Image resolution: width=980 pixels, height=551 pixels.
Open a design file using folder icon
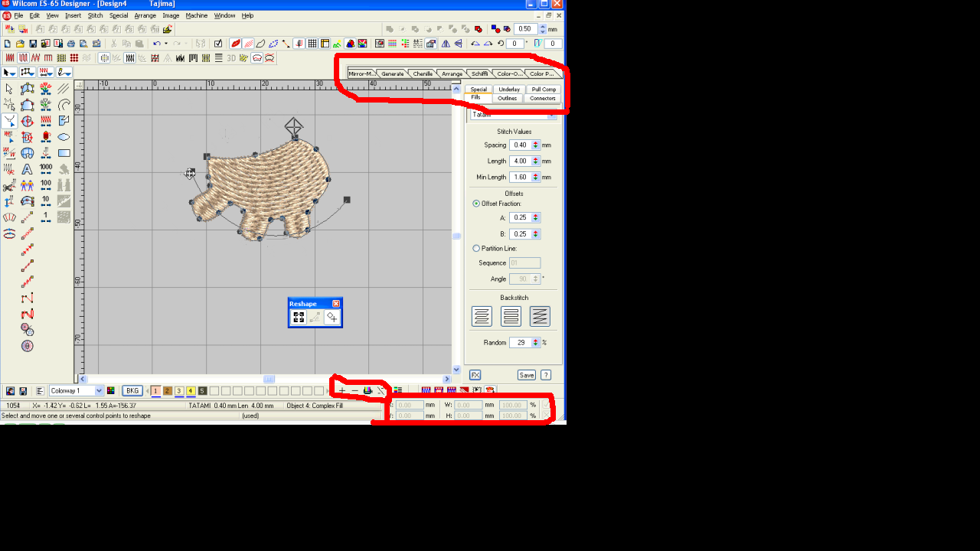(21, 44)
